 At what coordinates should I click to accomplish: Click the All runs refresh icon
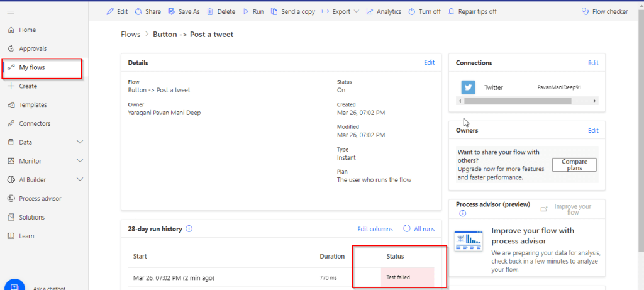click(x=407, y=229)
